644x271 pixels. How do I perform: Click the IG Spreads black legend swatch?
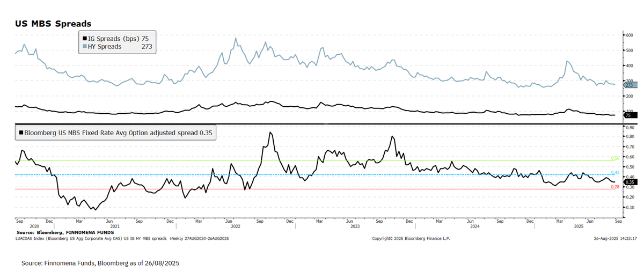coord(84,39)
